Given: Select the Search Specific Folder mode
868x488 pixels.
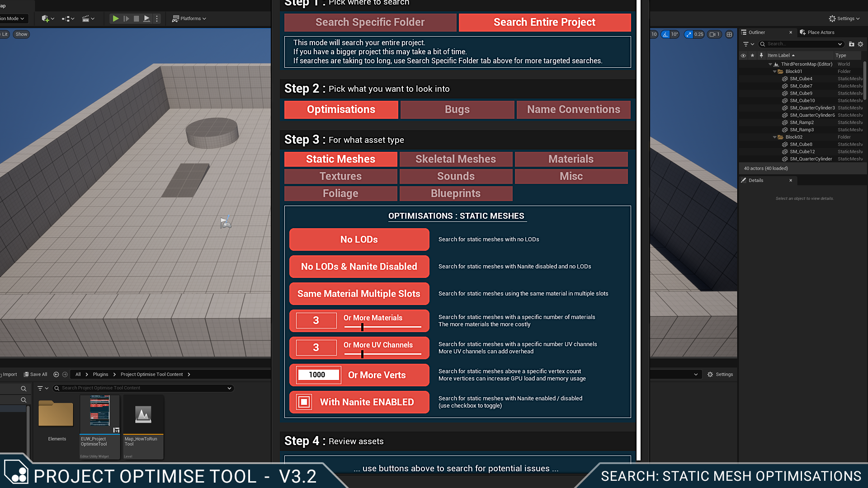Looking at the screenshot, I should [x=370, y=22].
